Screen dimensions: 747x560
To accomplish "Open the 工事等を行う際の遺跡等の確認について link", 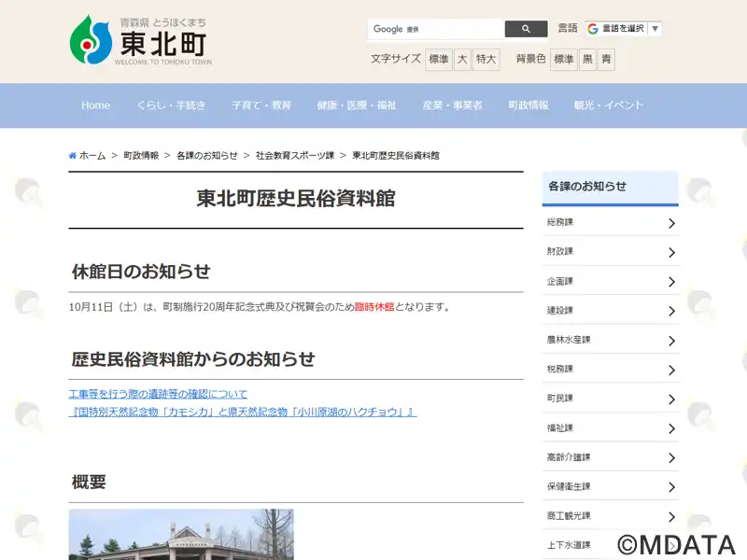I will pyautogui.click(x=158, y=394).
